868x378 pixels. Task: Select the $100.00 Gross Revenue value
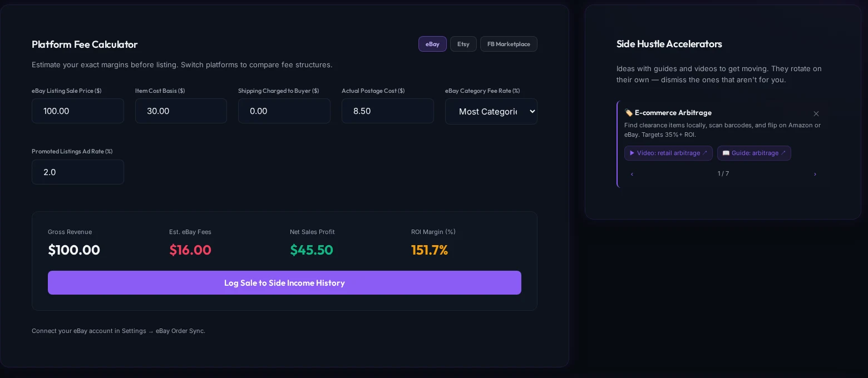click(74, 250)
